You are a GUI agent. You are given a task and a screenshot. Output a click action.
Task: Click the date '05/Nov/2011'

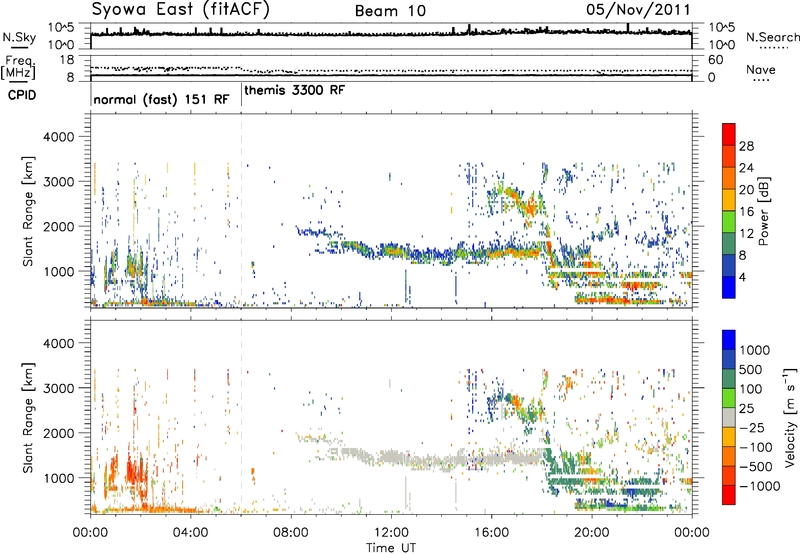point(638,10)
